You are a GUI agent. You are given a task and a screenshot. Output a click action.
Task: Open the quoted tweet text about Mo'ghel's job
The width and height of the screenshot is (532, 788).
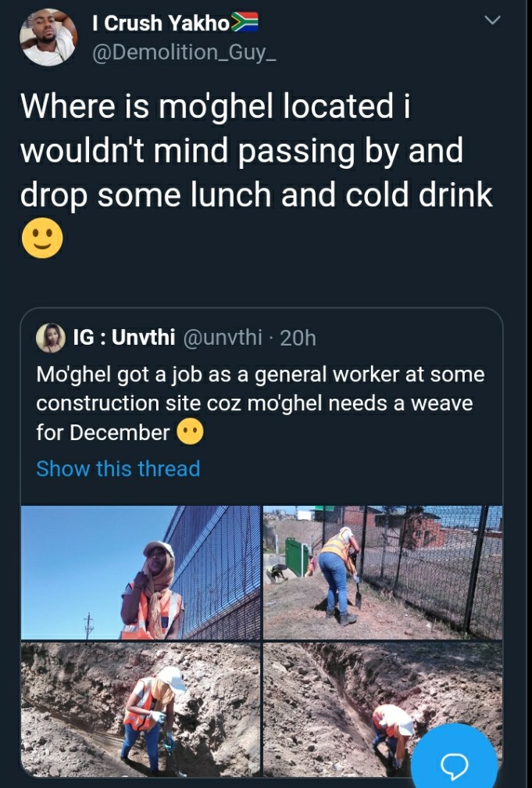(260, 403)
